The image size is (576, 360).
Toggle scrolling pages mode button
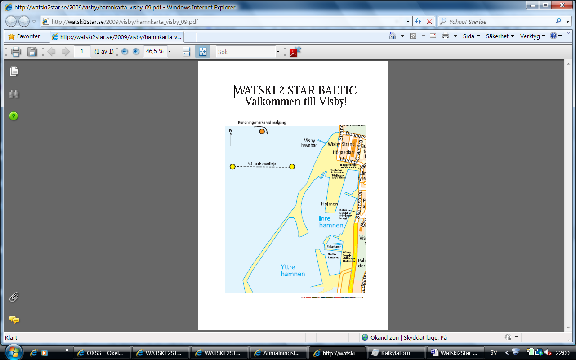(x=187, y=52)
